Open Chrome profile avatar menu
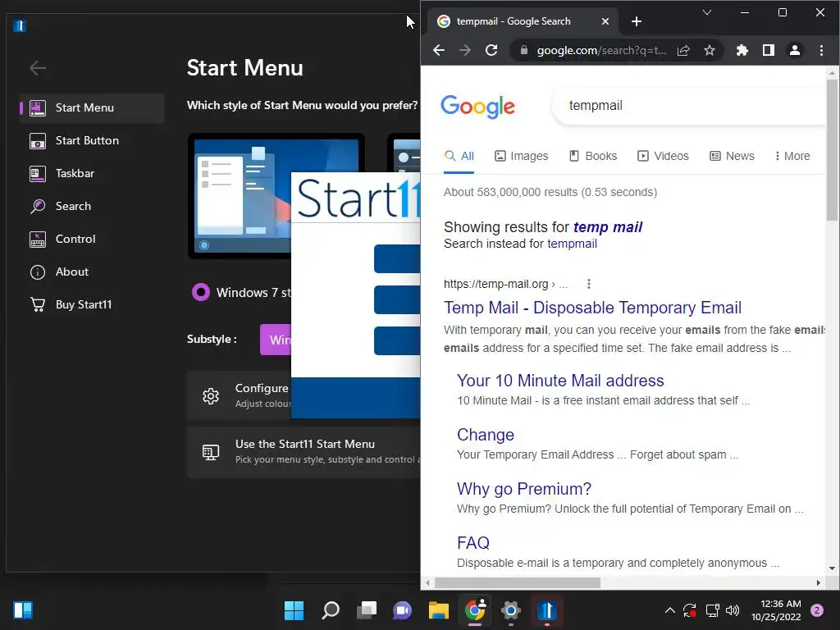Screen dimensions: 840x630 (x=794, y=50)
